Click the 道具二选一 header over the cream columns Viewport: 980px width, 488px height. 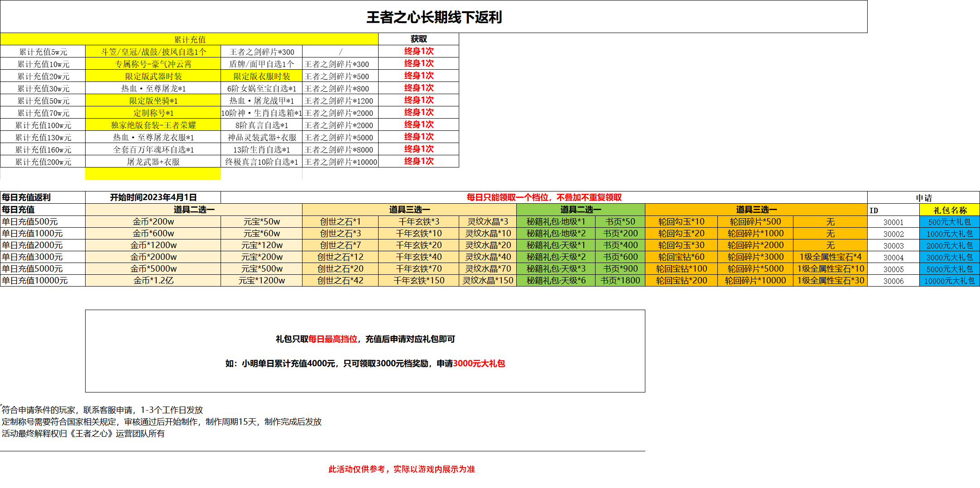[194, 210]
